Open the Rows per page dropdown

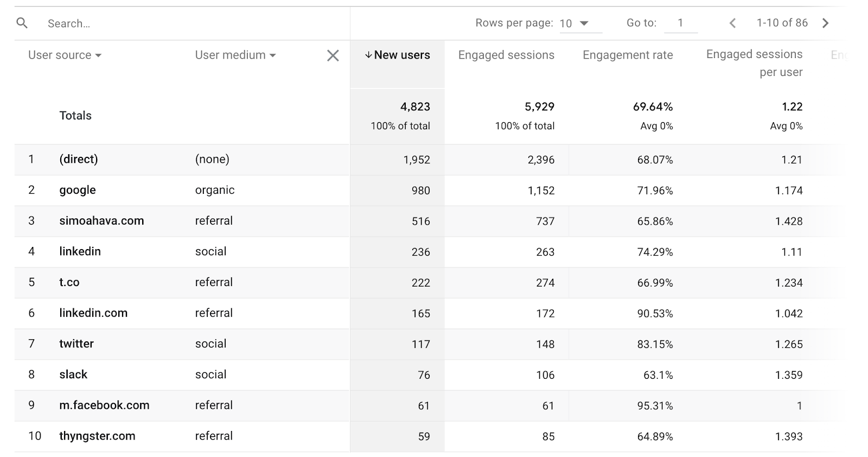[x=579, y=23]
